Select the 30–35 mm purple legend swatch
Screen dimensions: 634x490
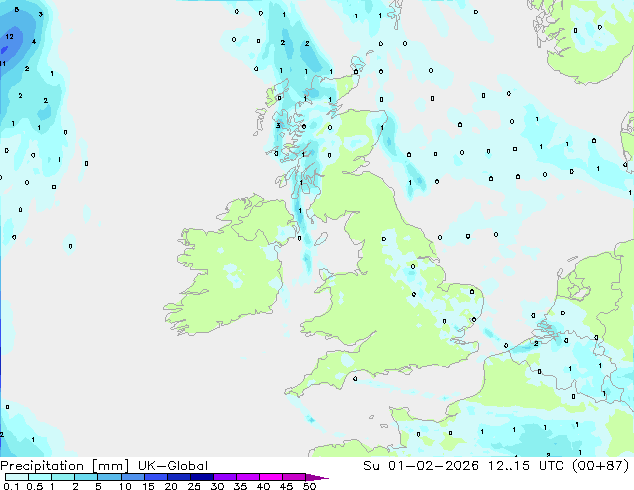(224, 477)
